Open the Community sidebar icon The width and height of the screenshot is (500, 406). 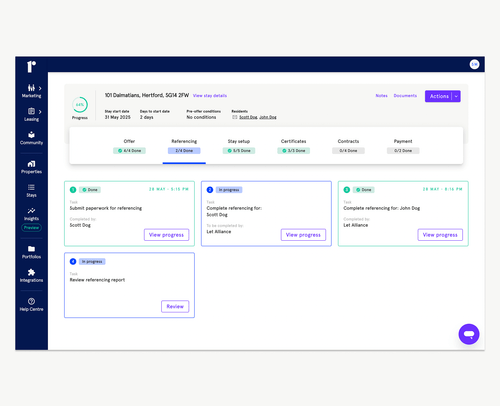tap(31, 135)
